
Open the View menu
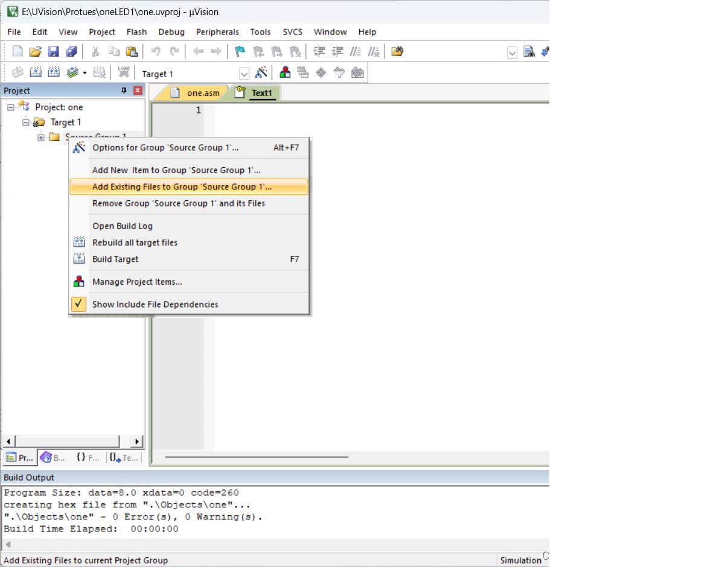click(x=68, y=32)
